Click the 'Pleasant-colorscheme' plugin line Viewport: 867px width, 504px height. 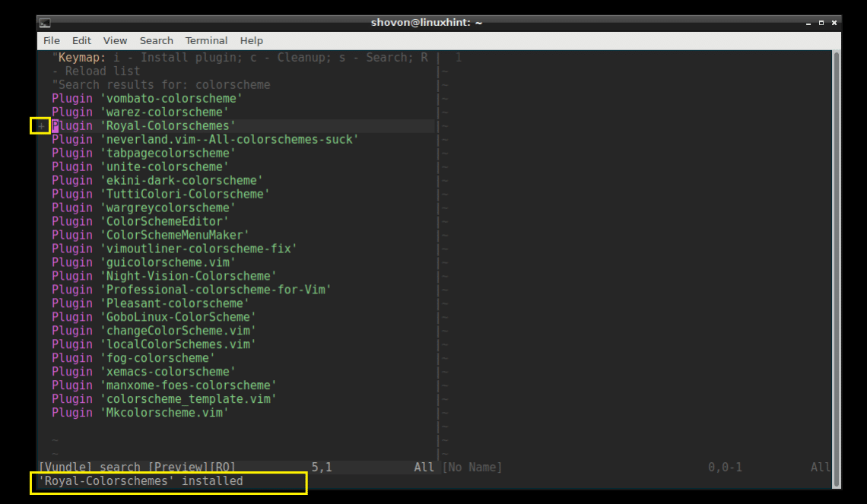(151, 303)
